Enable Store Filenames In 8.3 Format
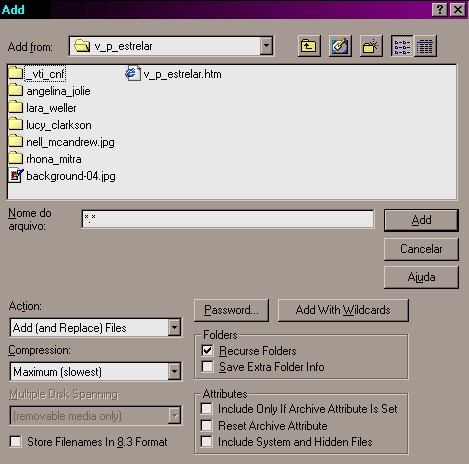Image resolution: width=469 pixels, height=464 pixels. (15, 442)
